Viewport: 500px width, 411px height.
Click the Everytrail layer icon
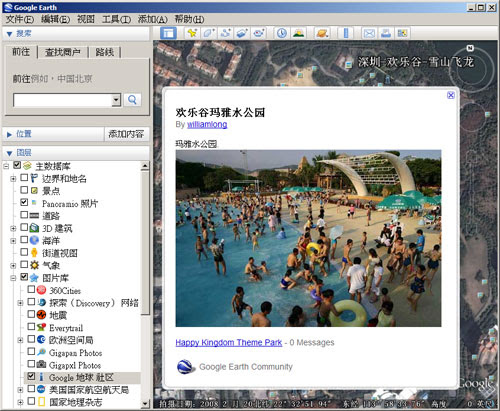click(41, 327)
